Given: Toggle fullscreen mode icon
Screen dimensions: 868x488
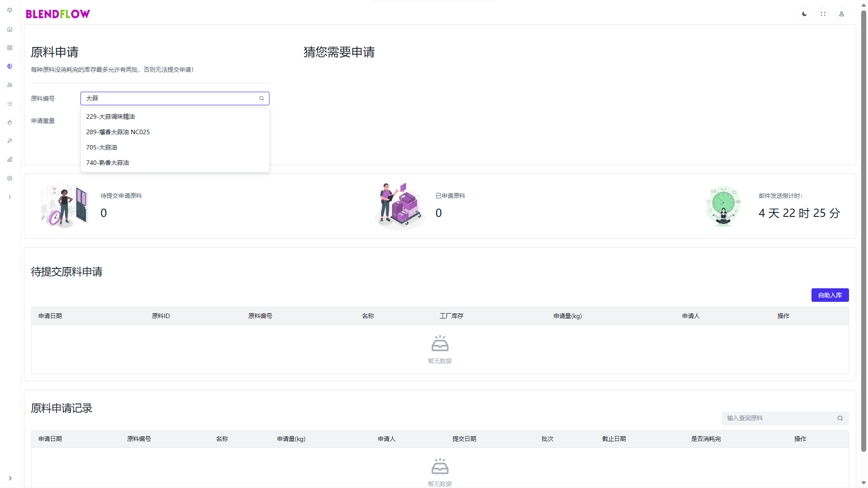Looking at the screenshot, I should [x=823, y=14].
